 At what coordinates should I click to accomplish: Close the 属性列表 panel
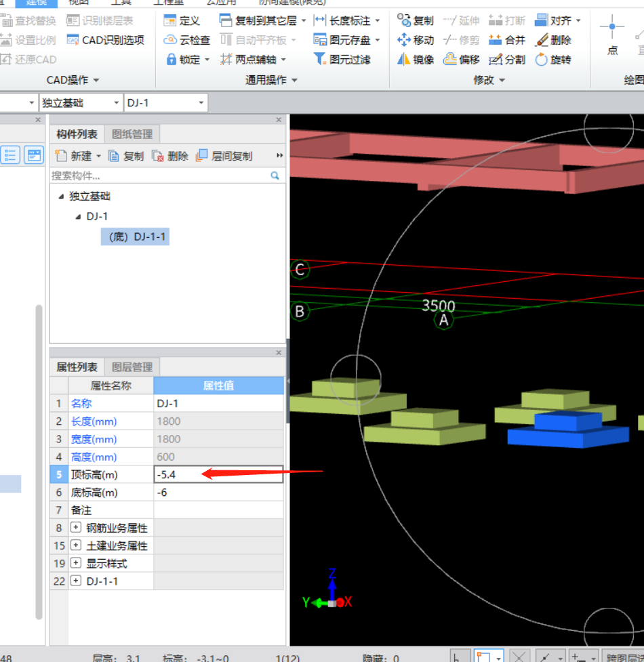tap(279, 352)
